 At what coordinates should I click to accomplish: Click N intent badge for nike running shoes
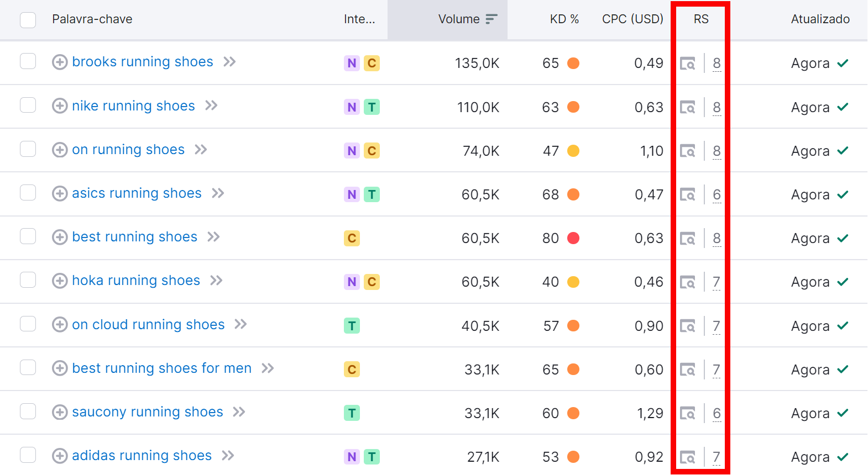(352, 107)
